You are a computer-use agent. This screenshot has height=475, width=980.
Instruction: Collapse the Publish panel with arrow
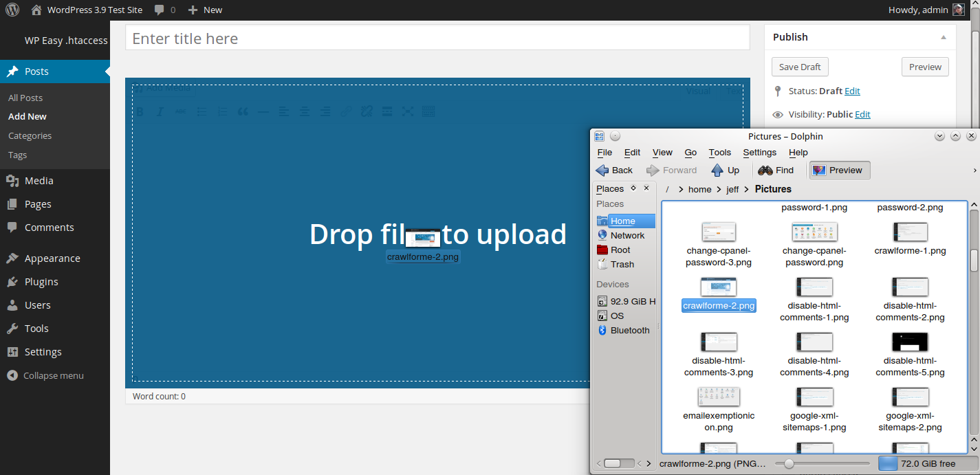(944, 37)
